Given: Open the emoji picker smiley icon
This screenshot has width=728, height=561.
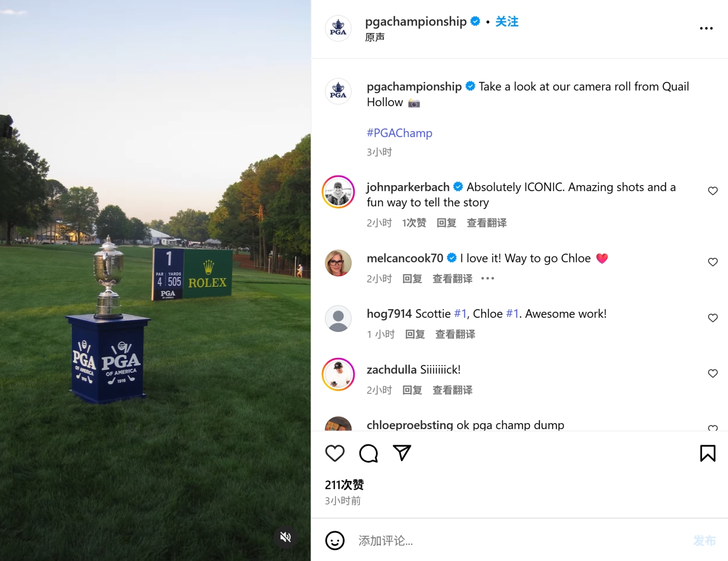Looking at the screenshot, I should tap(335, 540).
